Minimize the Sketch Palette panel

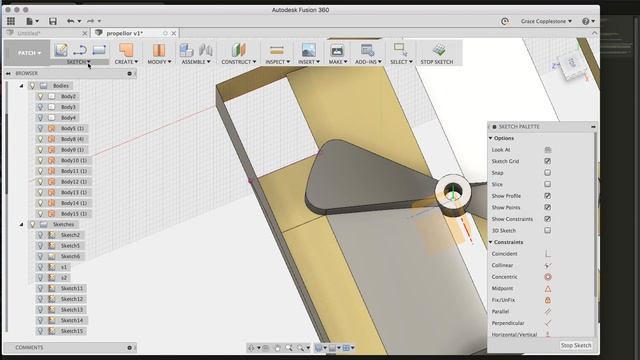(593, 127)
